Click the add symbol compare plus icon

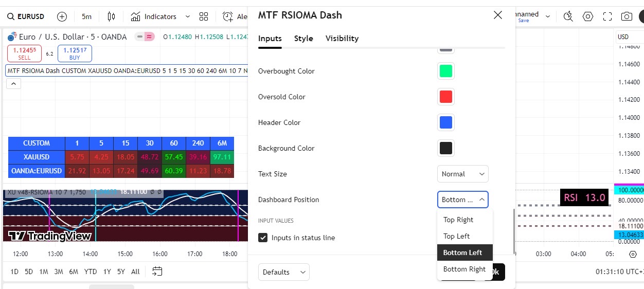coord(62,16)
